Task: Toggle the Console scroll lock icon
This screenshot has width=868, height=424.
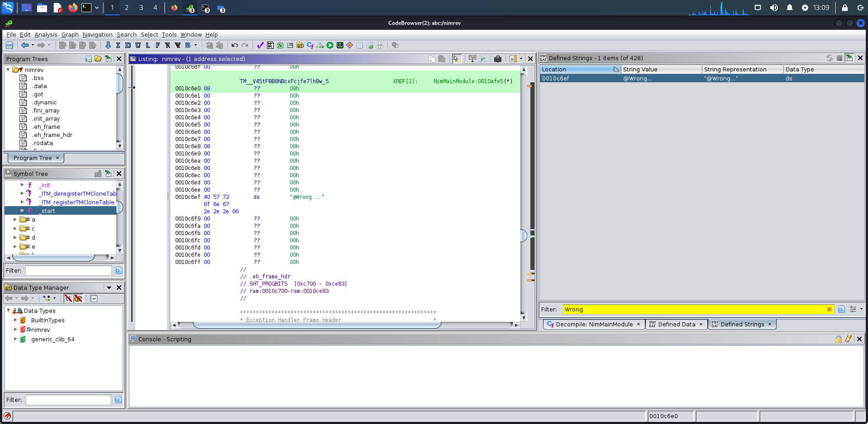Action: (x=839, y=339)
